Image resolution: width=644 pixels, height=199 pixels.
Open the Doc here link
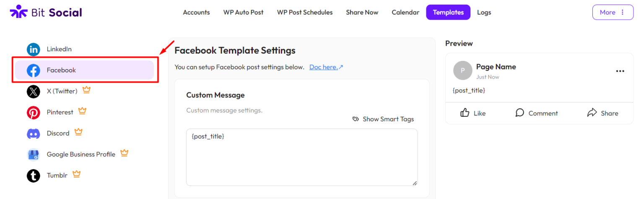(x=326, y=67)
